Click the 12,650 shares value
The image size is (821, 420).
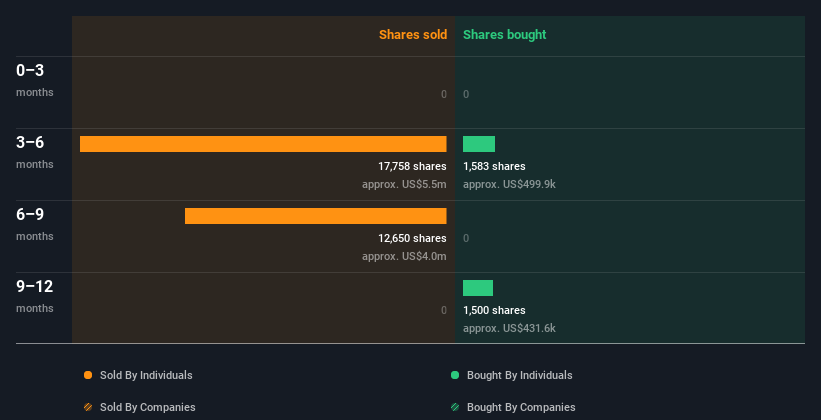413,238
